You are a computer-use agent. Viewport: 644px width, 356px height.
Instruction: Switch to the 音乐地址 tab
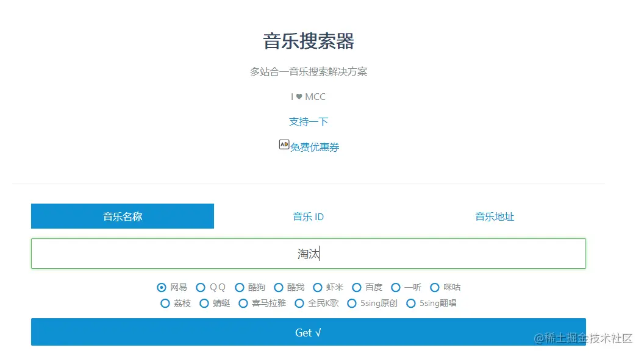[x=494, y=216]
